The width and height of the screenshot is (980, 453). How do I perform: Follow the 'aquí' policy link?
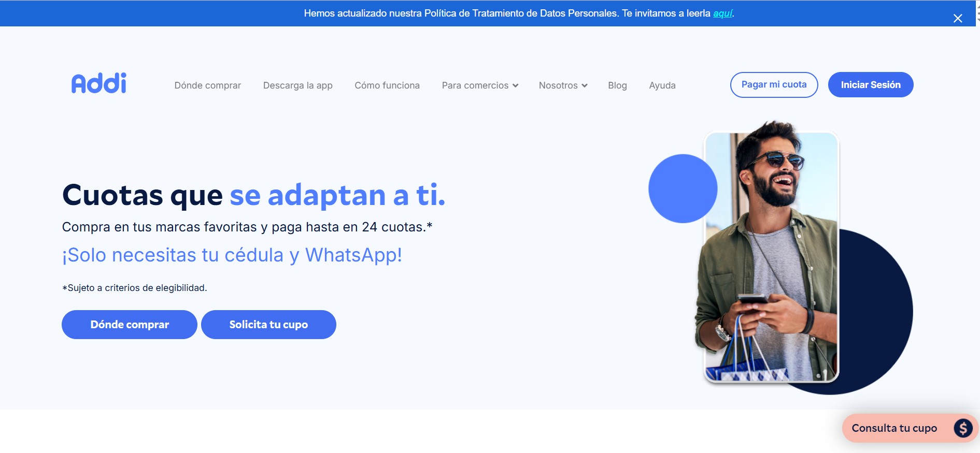(x=722, y=13)
